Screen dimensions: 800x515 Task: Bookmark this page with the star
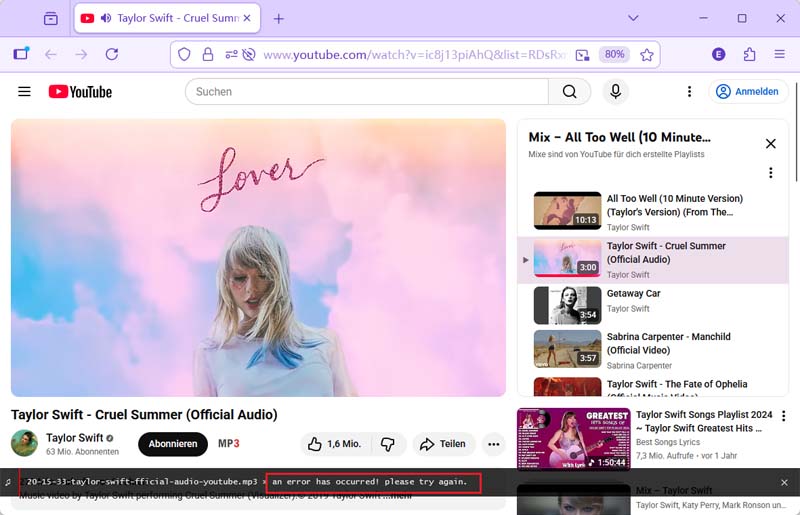coord(646,55)
